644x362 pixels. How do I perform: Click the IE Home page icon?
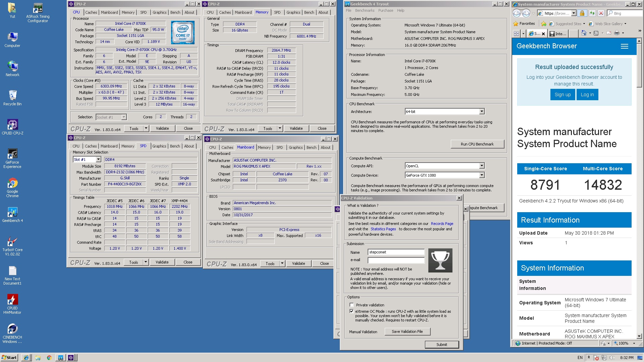pos(584,33)
